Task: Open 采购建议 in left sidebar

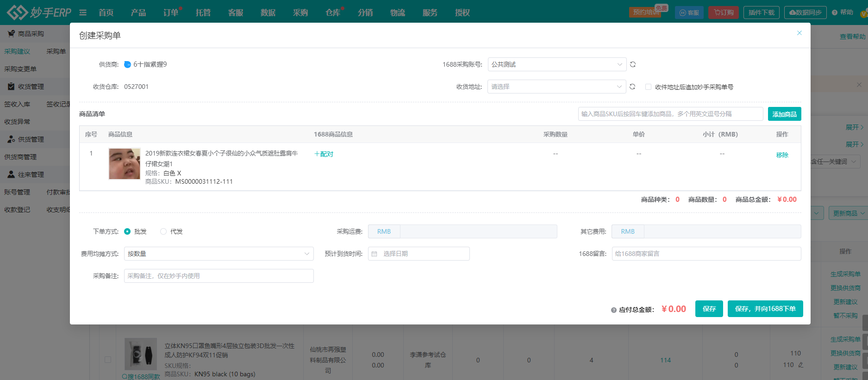Action: (x=17, y=51)
